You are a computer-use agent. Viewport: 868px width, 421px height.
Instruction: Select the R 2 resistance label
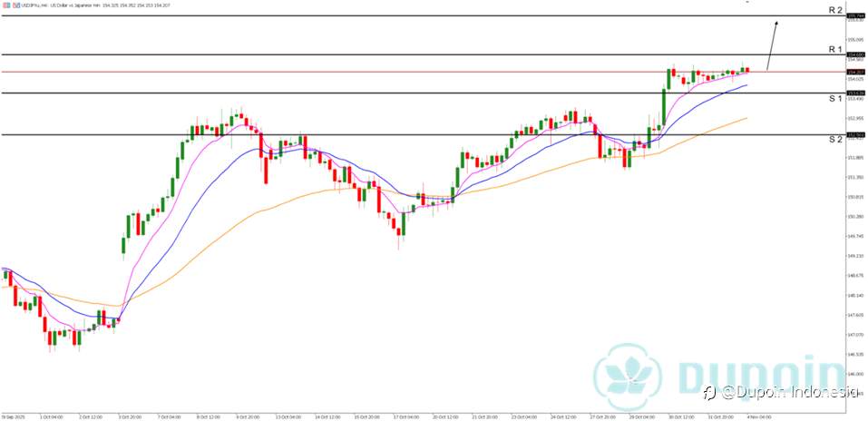[x=835, y=10]
